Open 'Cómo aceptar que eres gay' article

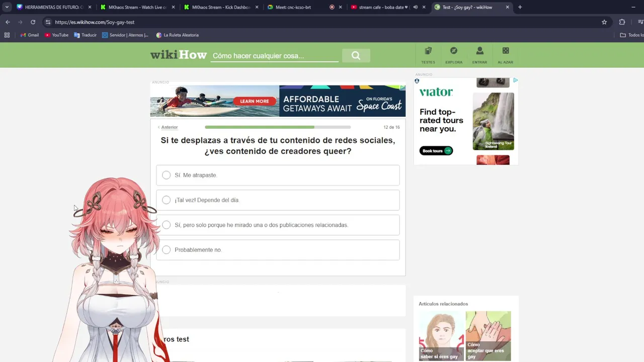pyautogui.click(x=488, y=335)
